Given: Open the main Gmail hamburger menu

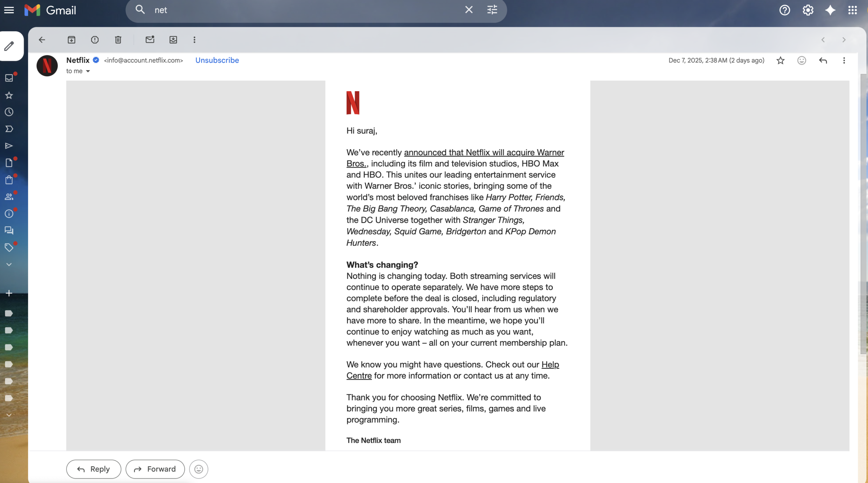Looking at the screenshot, I should [x=9, y=10].
